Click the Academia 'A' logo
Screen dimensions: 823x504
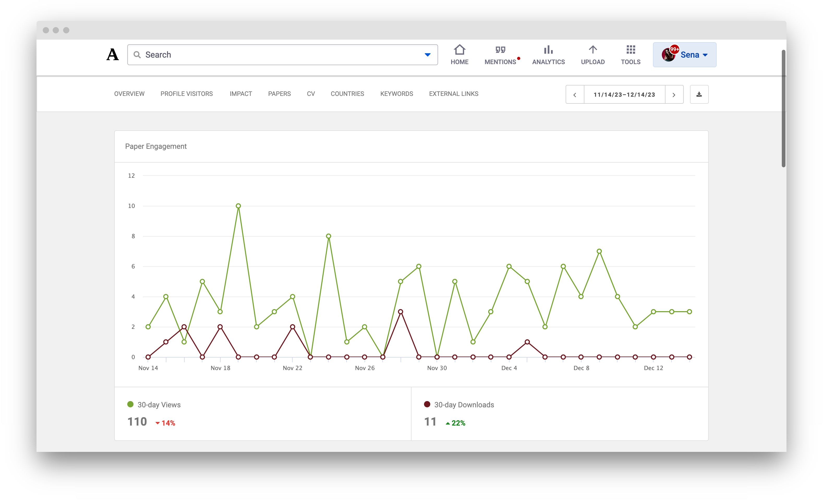pyautogui.click(x=113, y=54)
